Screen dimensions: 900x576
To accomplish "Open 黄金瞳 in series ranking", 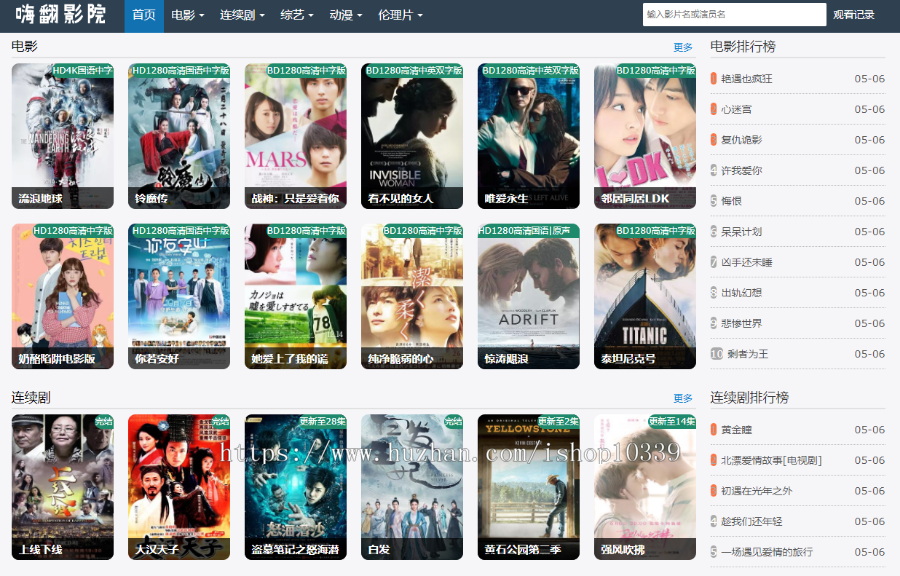I will tap(736, 430).
